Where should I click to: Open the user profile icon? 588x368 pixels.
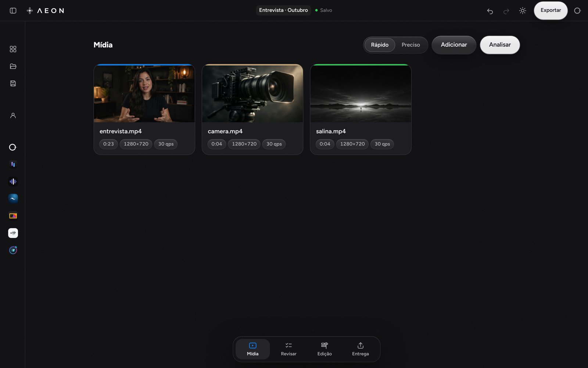tap(13, 116)
